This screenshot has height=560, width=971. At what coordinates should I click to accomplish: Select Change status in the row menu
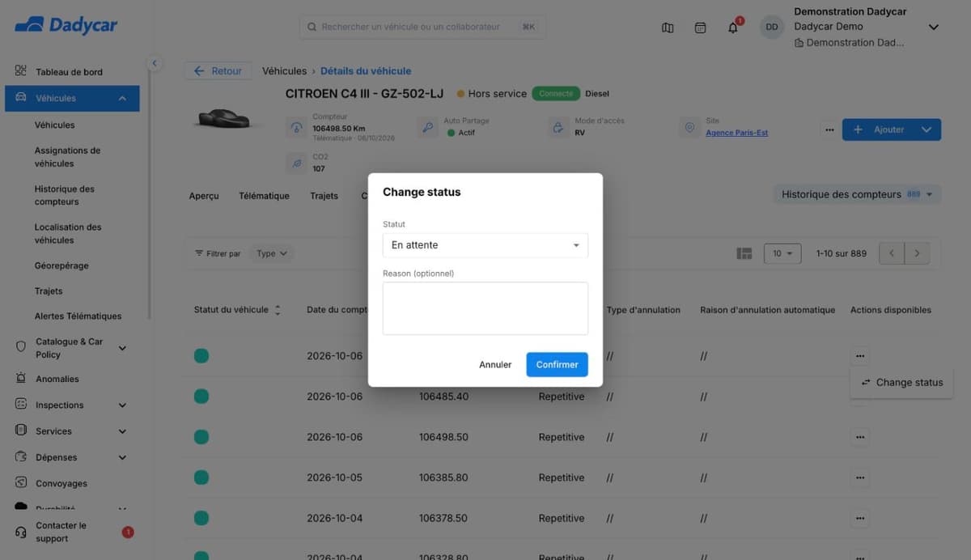[x=901, y=382]
